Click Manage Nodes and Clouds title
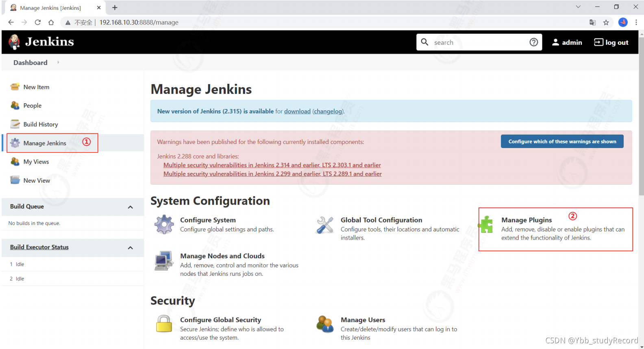 tap(222, 256)
